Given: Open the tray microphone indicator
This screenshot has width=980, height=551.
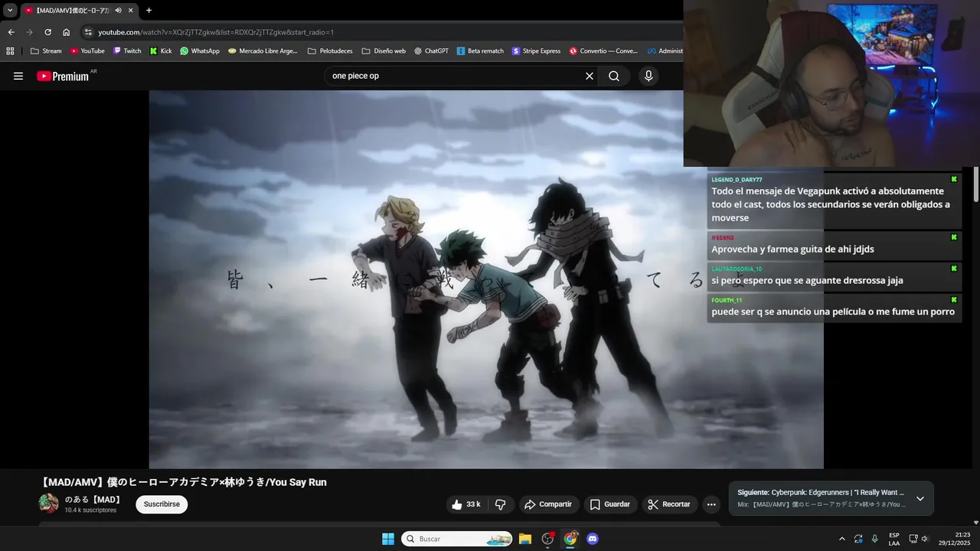Looking at the screenshot, I should pyautogui.click(x=875, y=539).
